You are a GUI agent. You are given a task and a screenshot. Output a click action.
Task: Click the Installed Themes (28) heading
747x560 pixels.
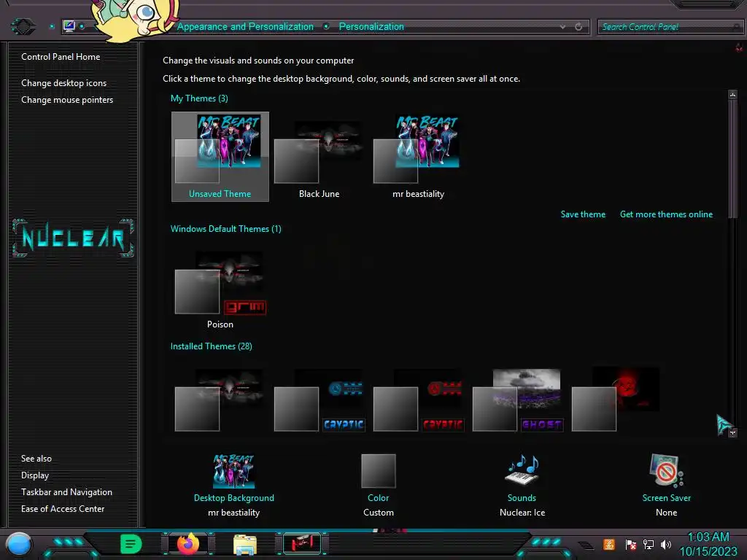(x=211, y=346)
